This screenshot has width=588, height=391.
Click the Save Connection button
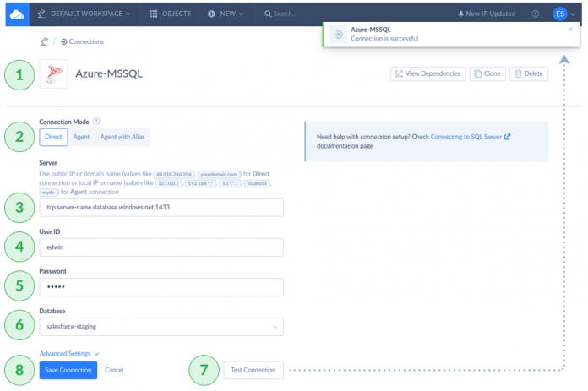click(68, 370)
